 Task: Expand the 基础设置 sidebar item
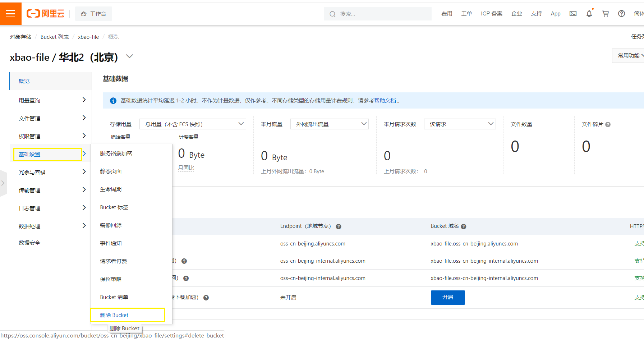[x=51, y=154]
